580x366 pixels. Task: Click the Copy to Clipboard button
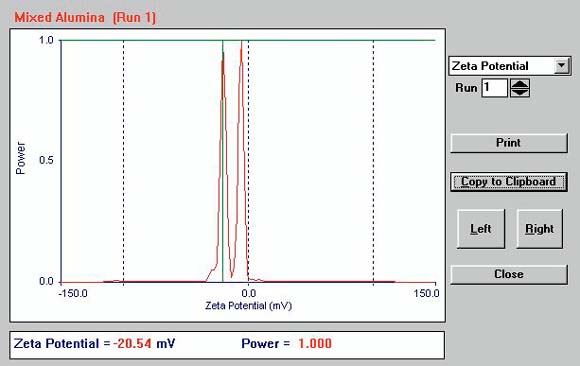pos(509,182)
